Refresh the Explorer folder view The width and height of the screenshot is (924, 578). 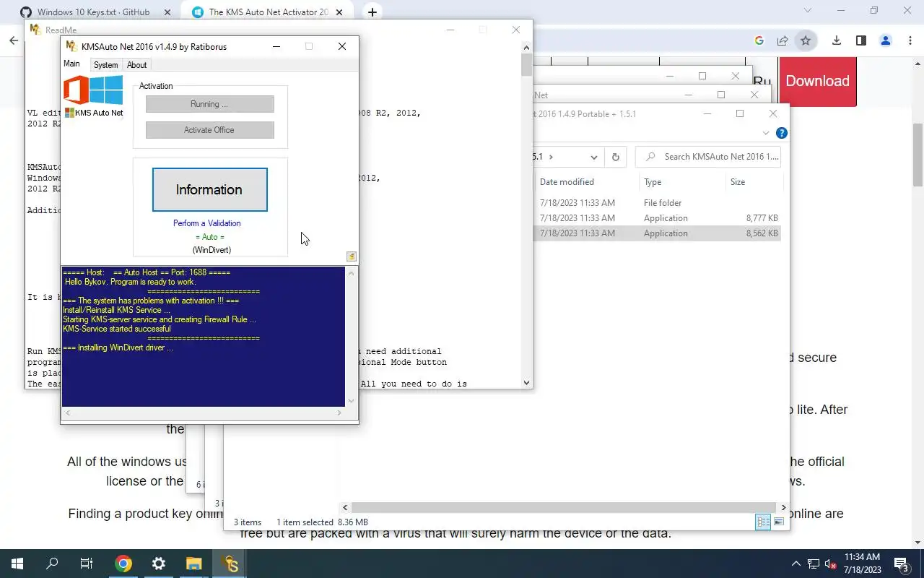pyautogui.click(x=615, y=157)
